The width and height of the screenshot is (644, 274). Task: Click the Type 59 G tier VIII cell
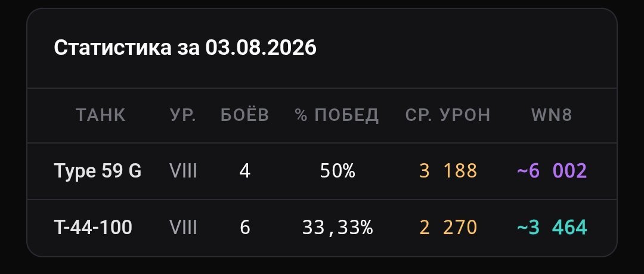click(x=183, y=171)
